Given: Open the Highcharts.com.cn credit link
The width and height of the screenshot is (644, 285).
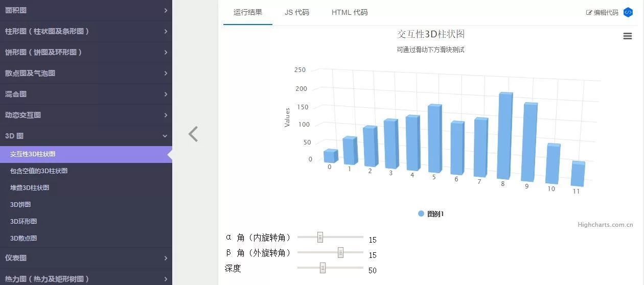Looking at the screenshot, I should [605, 225].
